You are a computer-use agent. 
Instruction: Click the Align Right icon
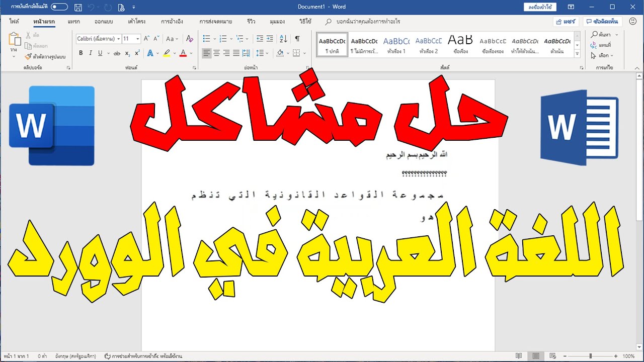point(227,53)
